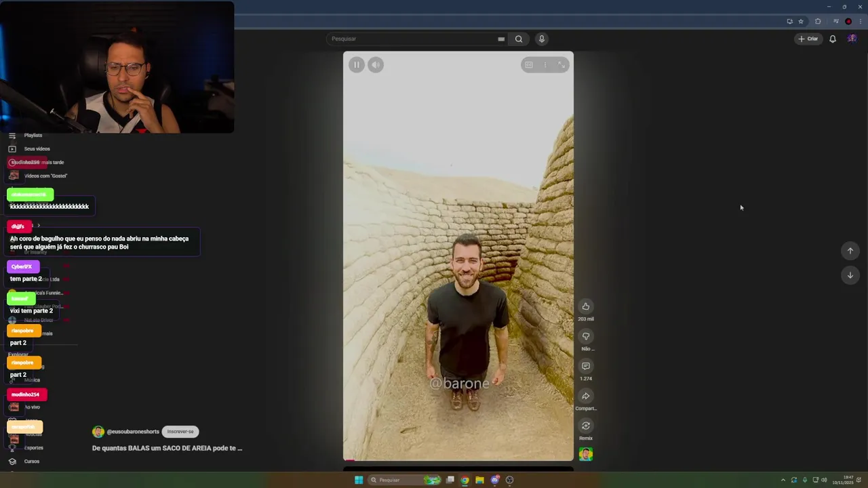Switch to Chrome on the taskbar
The height and width of the screenshot is (488, 868).
coord(465,480)
